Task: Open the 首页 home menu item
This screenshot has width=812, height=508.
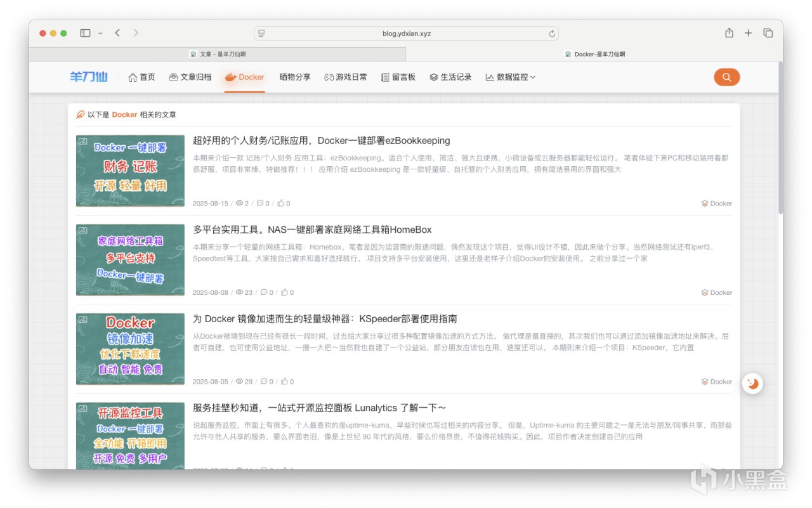Action: 141,77
